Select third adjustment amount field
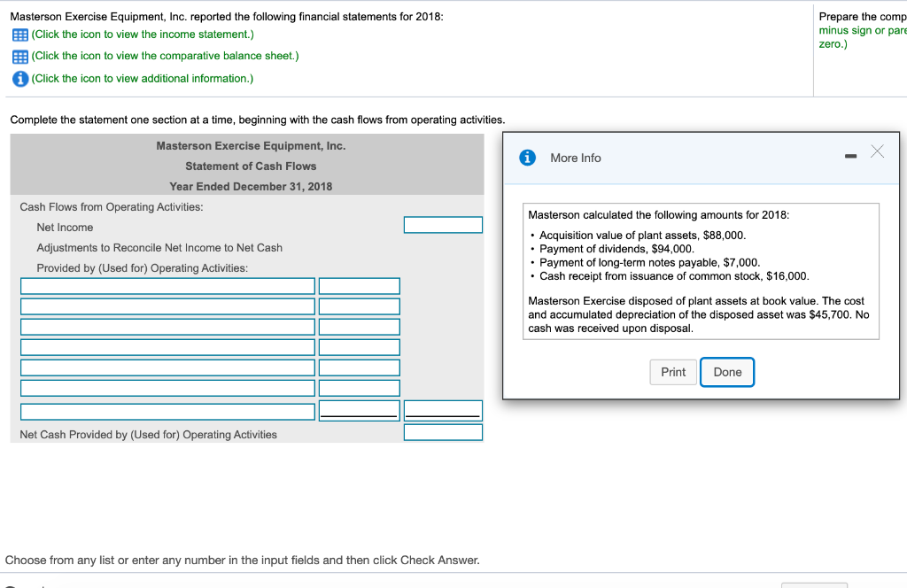This screenshot has height=588, width=907. pos(360,328)
